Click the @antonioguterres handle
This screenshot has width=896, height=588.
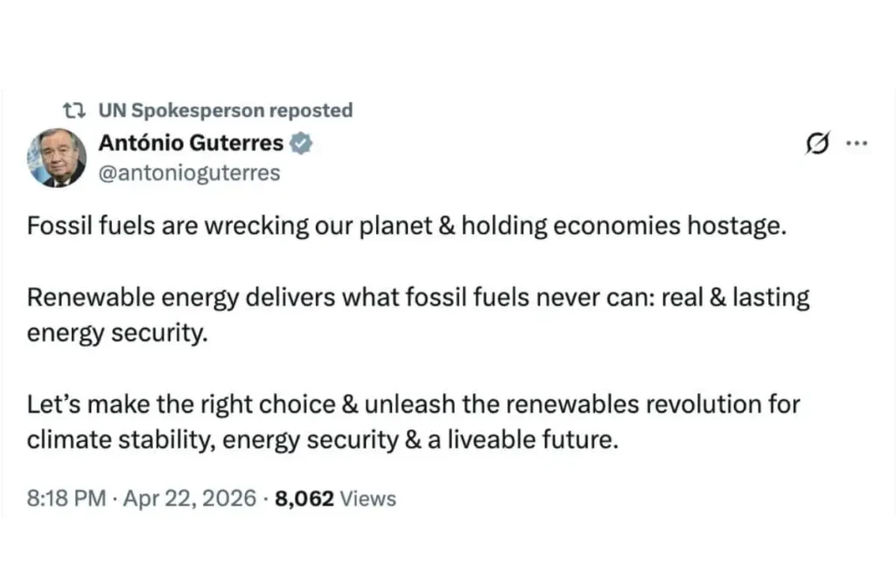coord(190,172)
